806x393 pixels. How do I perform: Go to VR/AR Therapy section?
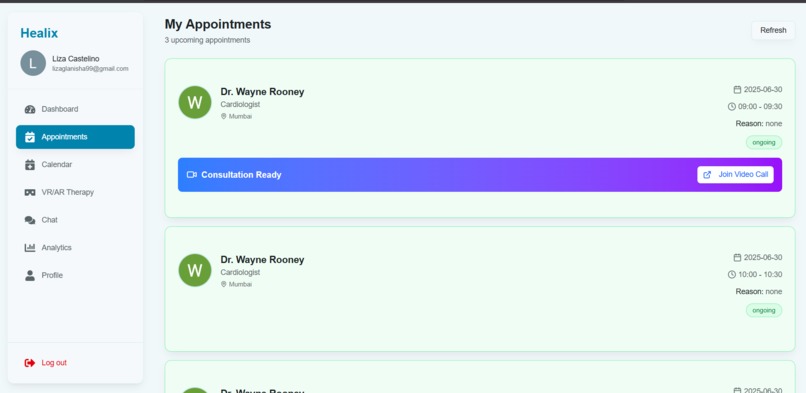[x=75, y=193]
